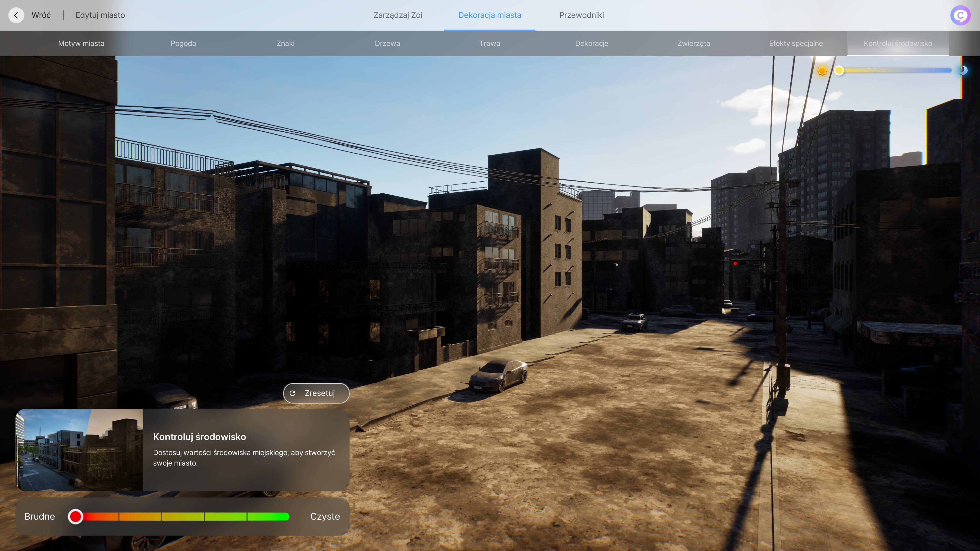Select the Pogoda category

click(183, 43)
